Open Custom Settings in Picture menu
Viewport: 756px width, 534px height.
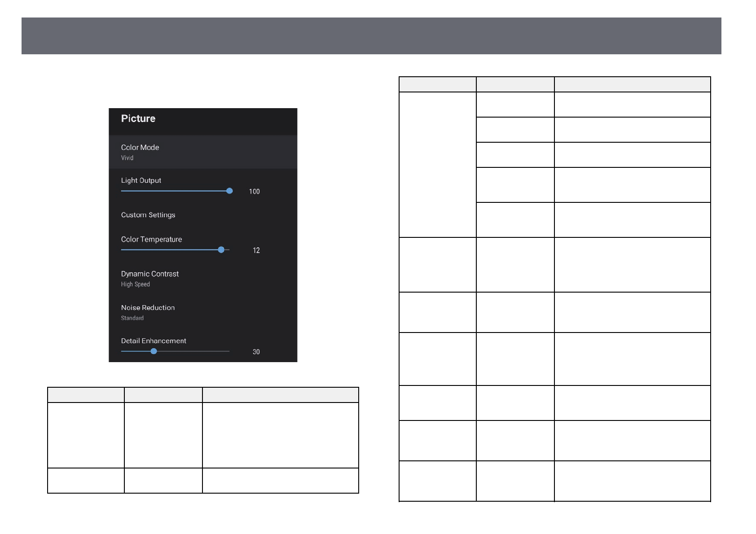[x=148, y=215]
